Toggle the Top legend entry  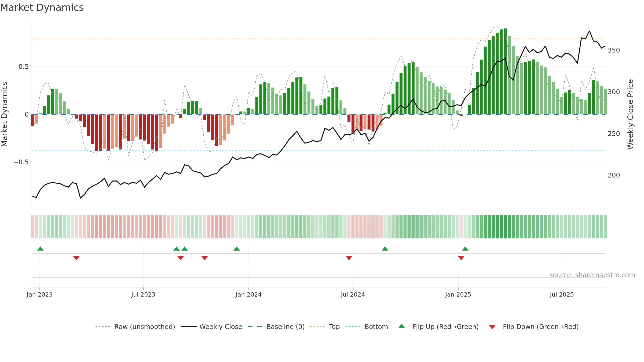pyautogui.click(x=325, y=327)
